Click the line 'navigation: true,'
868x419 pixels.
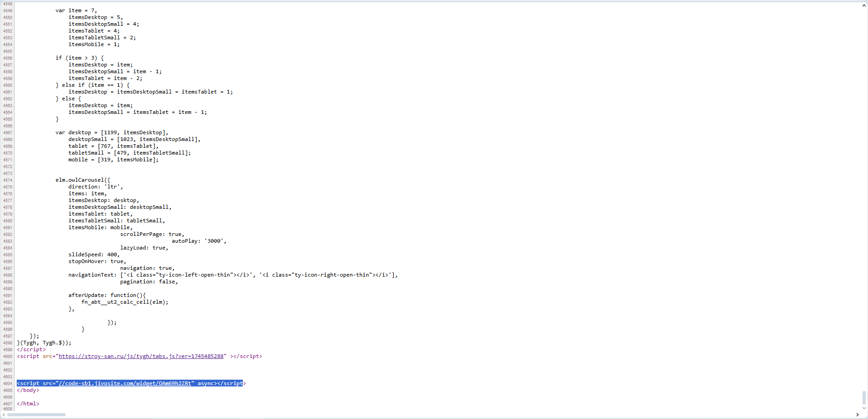147,268
